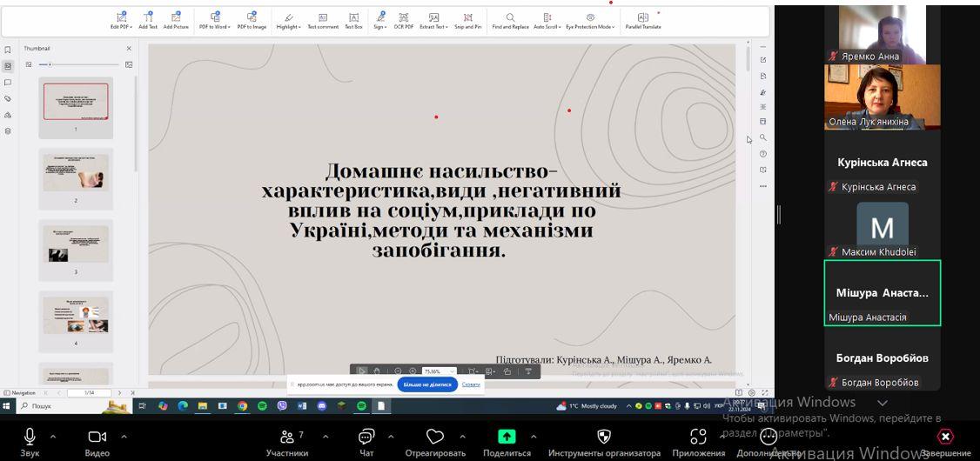Open the Участники participants panel

click(287, 440)
